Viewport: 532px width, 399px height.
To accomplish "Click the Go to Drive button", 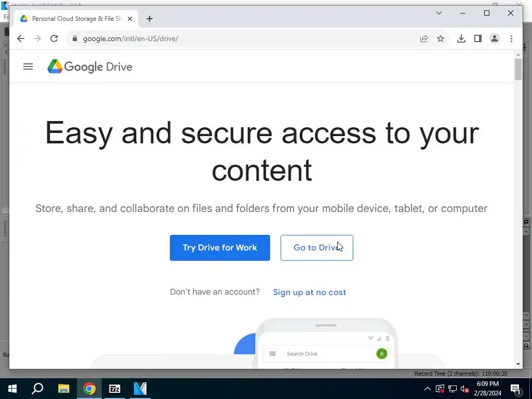I will pos(316,248).
